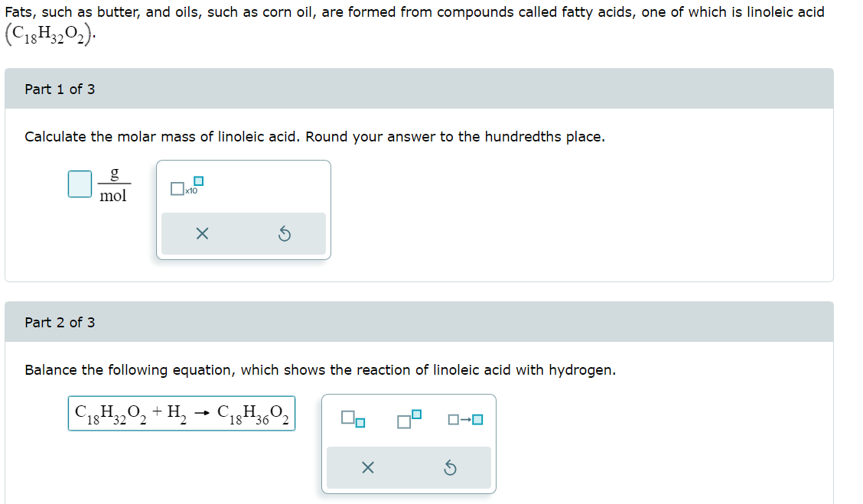
Task: Click the empty base square of the x10 icon
Action: [x=177, y=188]
